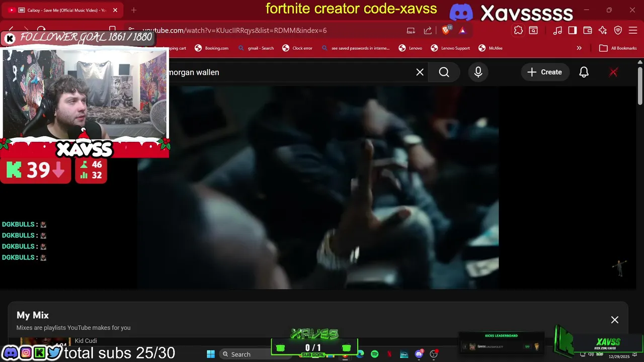
Task: Open All Bookmarks folder
Action: pyautogui.click(x=618, y=48)
